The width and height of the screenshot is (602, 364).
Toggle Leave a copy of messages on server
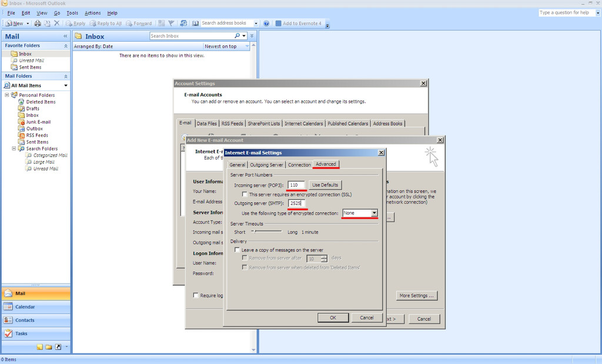click(237, 250)
